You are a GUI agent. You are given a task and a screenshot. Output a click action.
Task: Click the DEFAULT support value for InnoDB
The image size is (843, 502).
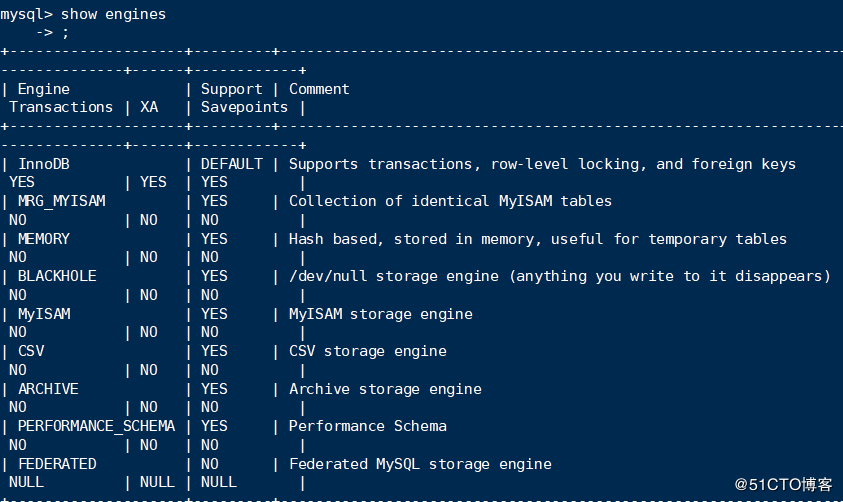point(232,164)
